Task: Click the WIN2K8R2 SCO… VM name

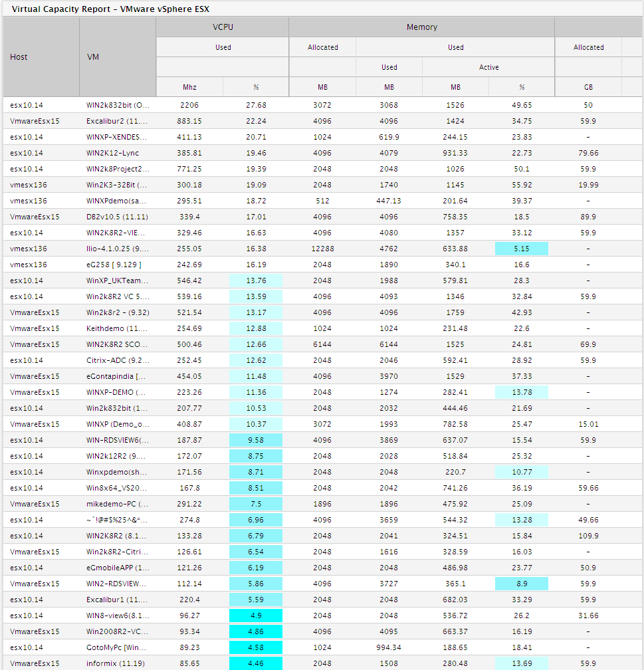Action: click(x=117, y=344)
